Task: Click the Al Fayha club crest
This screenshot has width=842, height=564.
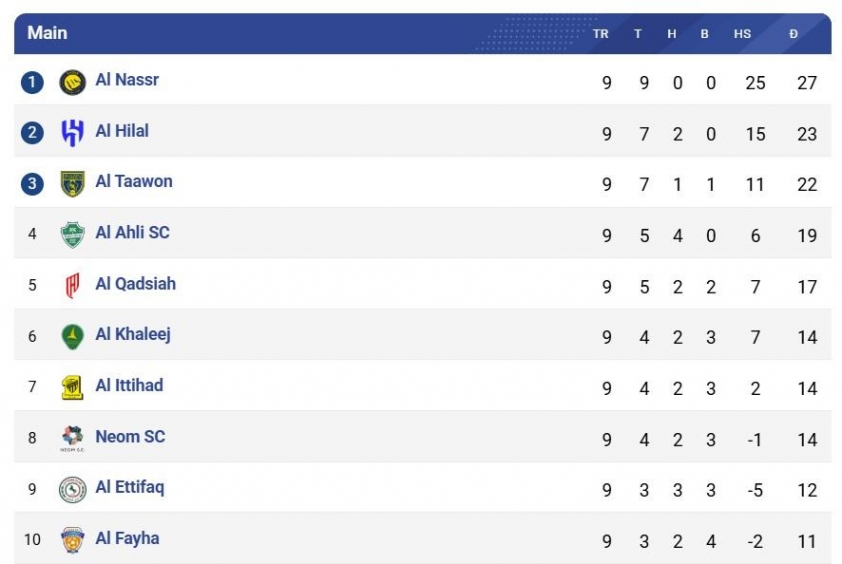Action: pyautogui.click(x=72, y=540)
